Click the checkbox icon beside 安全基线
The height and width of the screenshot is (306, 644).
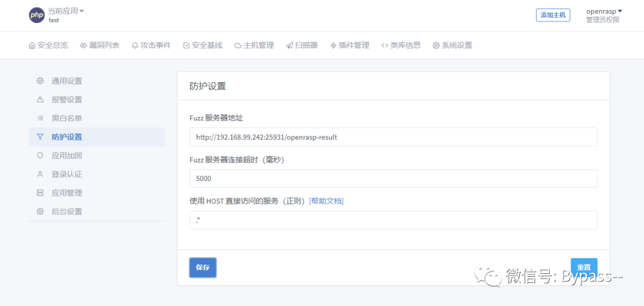coord(186,45)
